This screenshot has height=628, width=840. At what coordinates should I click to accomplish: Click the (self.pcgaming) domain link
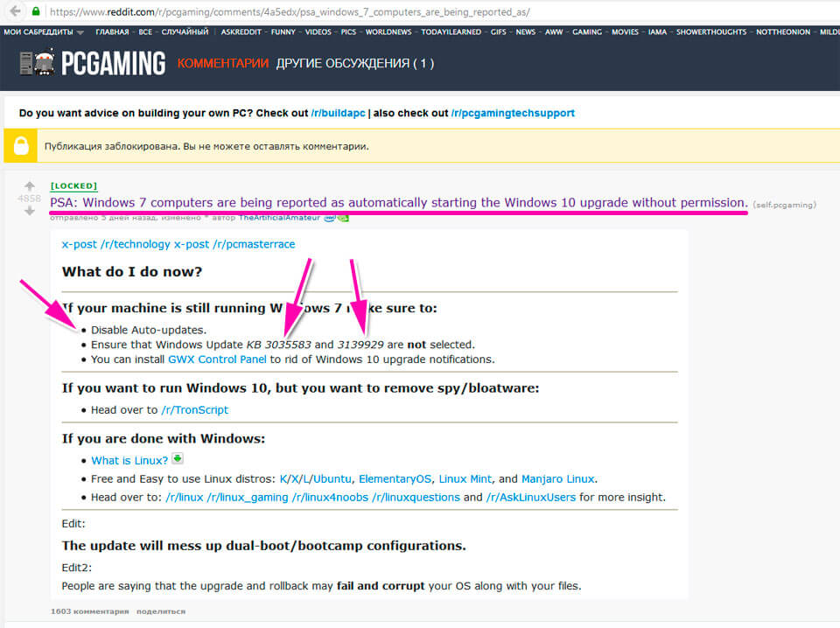pos(784,205)
